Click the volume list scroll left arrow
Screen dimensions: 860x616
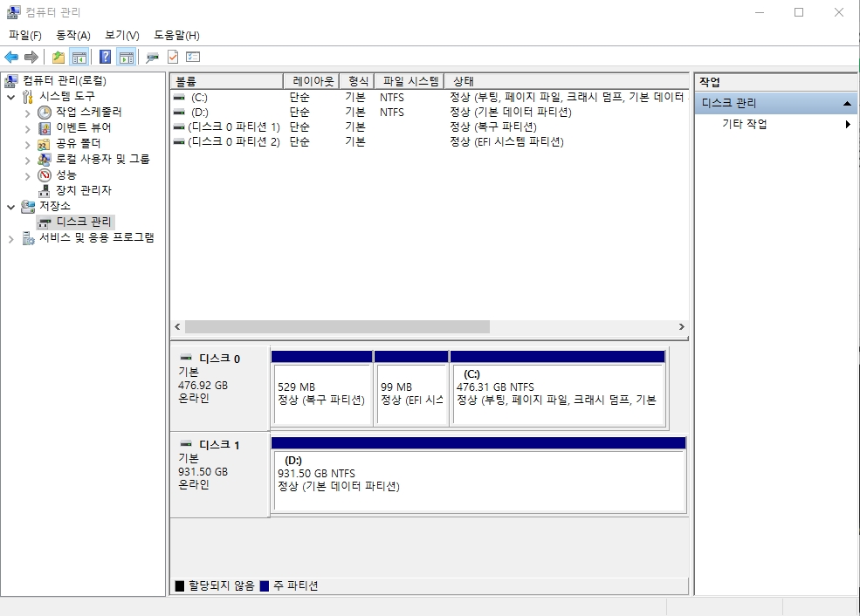point(177,326)
